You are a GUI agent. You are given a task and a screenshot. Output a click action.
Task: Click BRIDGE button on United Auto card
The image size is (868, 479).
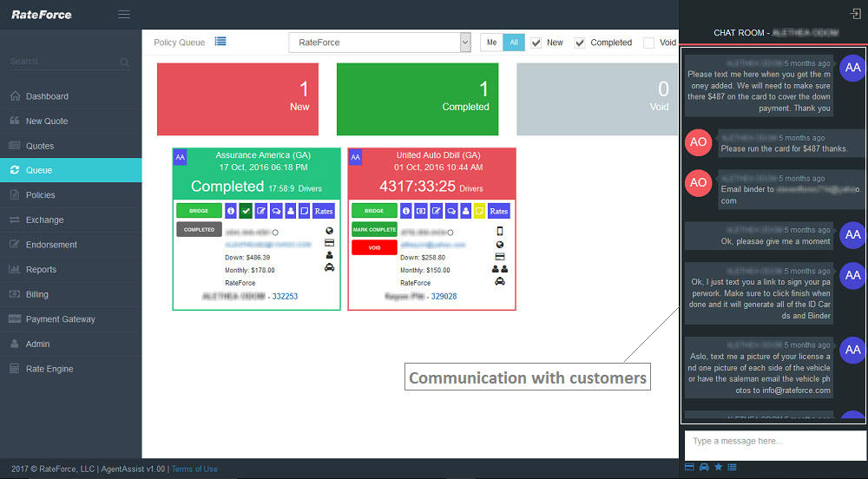pyautogui.click(x=374, y=211)
